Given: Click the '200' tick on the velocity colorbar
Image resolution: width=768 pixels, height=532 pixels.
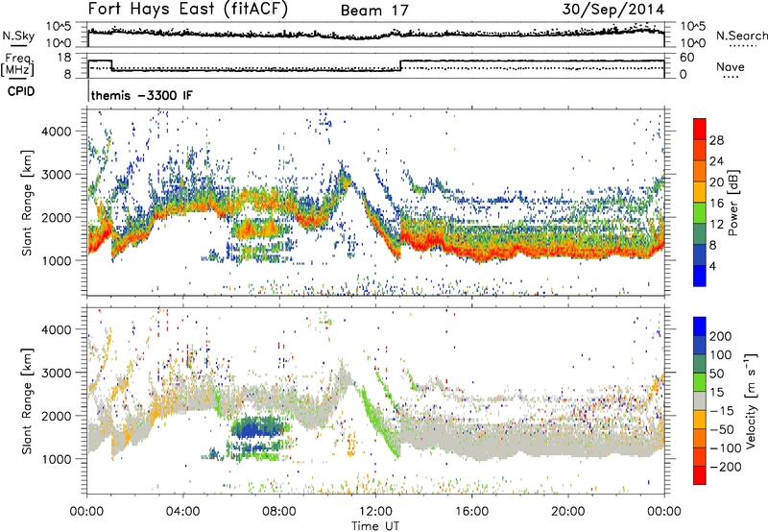Looking at the screenshot, I should click(721, 336).
